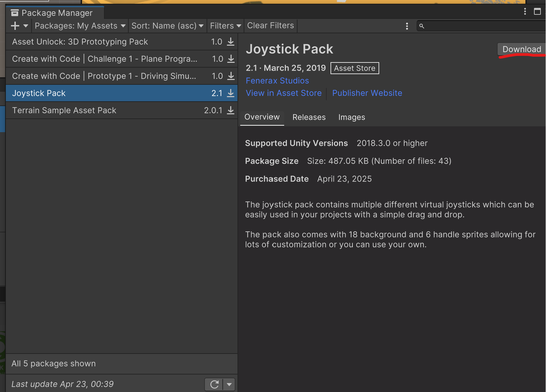Viewport: 546px width, 392px height.
Task: Open the Filters dropdown
Action: pyautogui.click(x=225, y=26)
